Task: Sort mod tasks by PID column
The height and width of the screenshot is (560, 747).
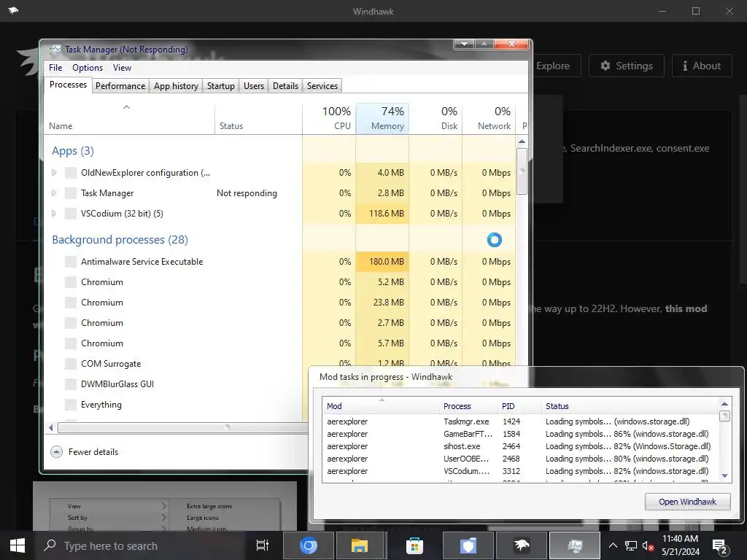Action: 519,406
